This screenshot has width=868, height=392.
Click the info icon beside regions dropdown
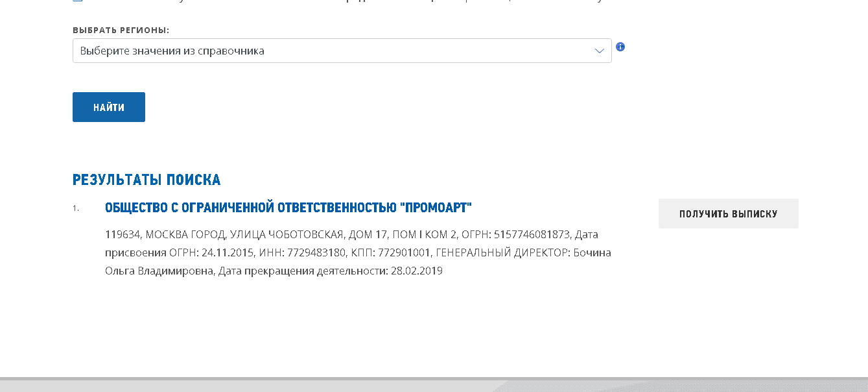click(x=620, y=47)
